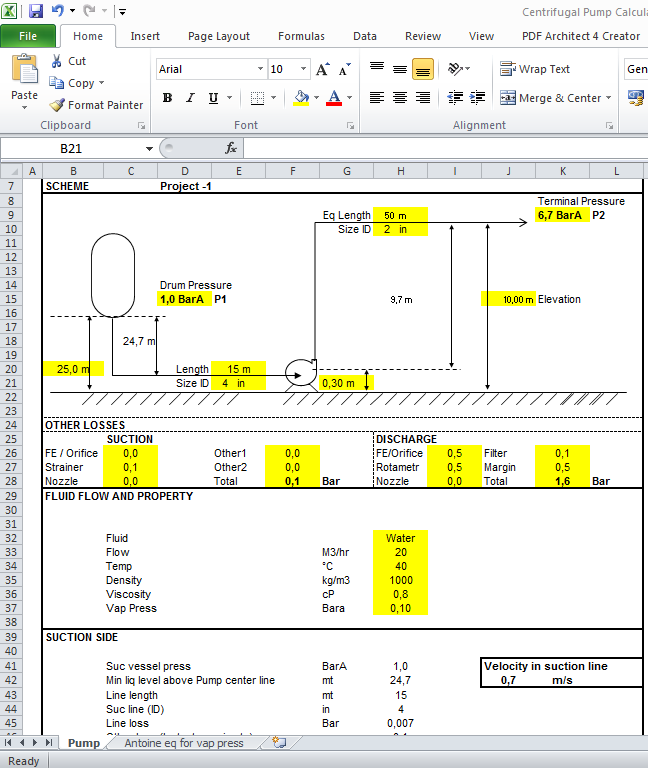This screenshot has width=648, height=768.
Task: Toggle Align Text Right
Action: point(423,98)
